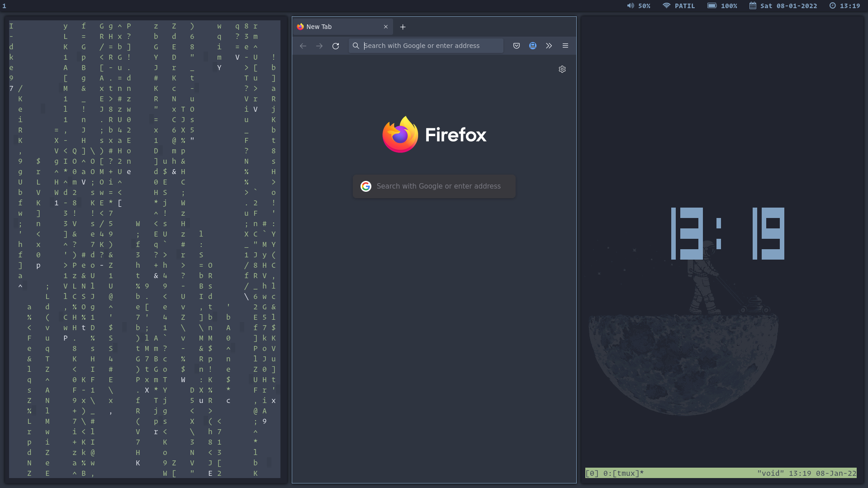Screen dimensions: 868x488
Task: Click the WiFi icon in top bar
Action: pyautogui.click(x=666, y=6)
